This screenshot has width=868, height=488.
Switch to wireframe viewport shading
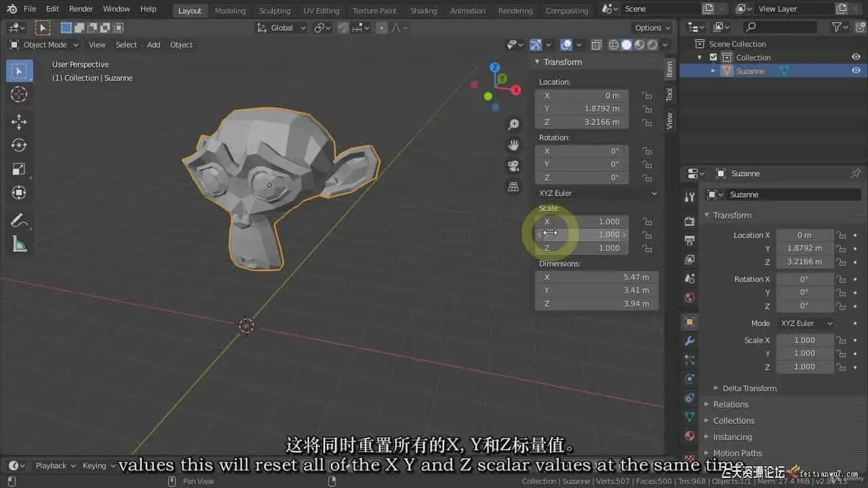[614, 45]
